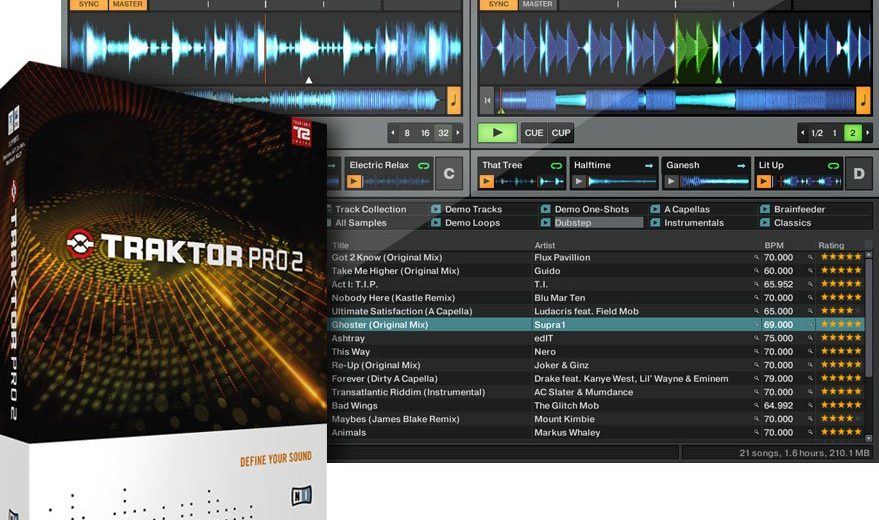The height and width of the screenshot is (520, 879).
Task: Play the That Tree sample slot
Action: click(487, 182)
